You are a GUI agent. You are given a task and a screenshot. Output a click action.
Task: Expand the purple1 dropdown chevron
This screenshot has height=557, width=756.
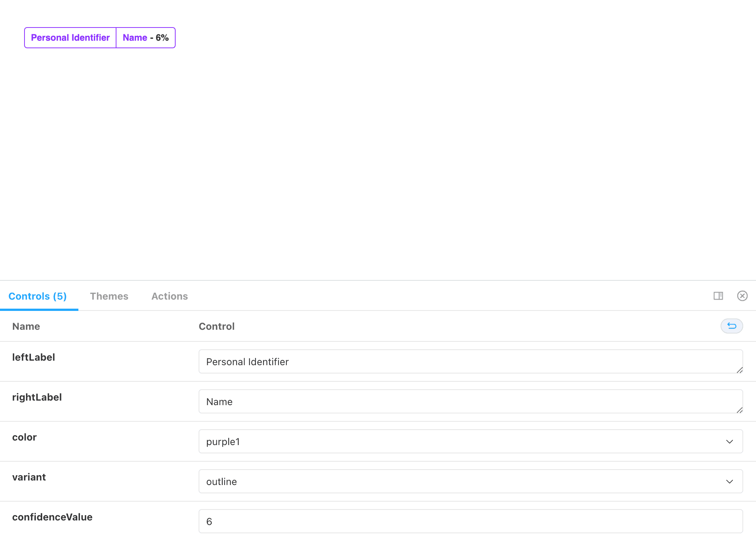pyautogui.click(x=730, y=442)
